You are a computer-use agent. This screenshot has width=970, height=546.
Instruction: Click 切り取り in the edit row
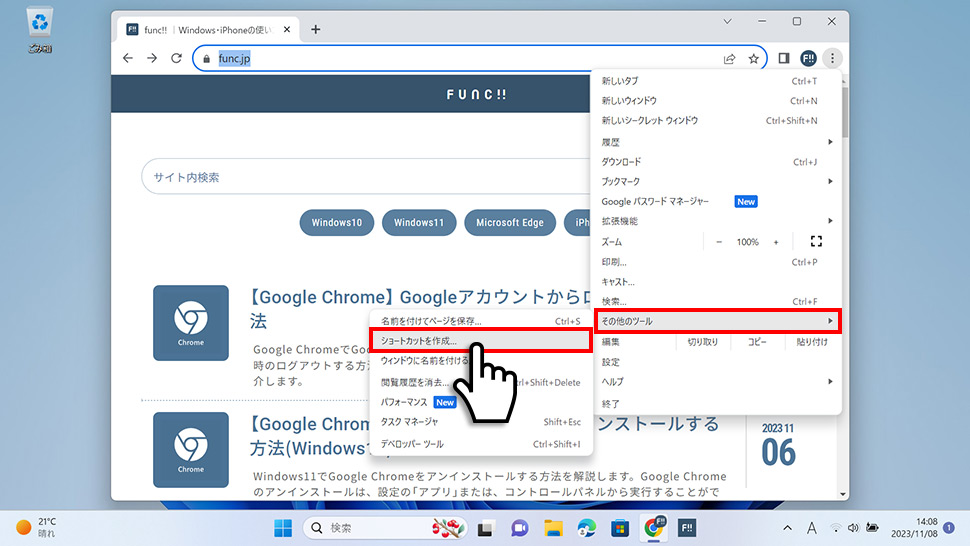[703, 342]
